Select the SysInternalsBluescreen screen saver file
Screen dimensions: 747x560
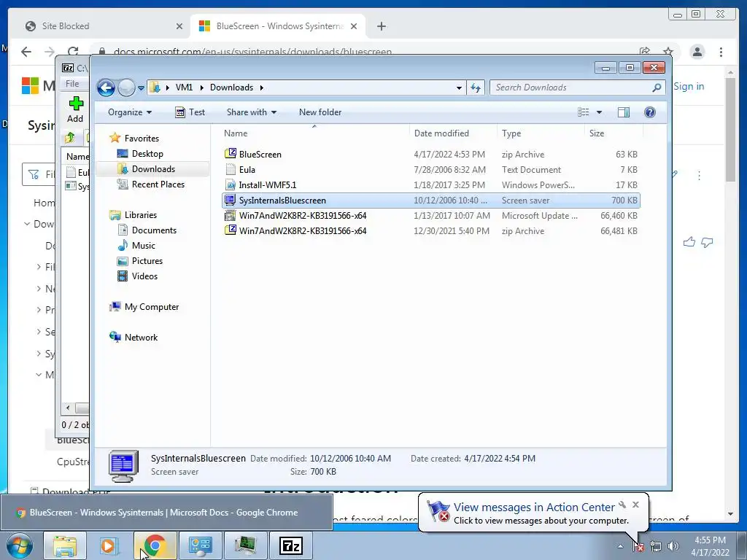430,201
